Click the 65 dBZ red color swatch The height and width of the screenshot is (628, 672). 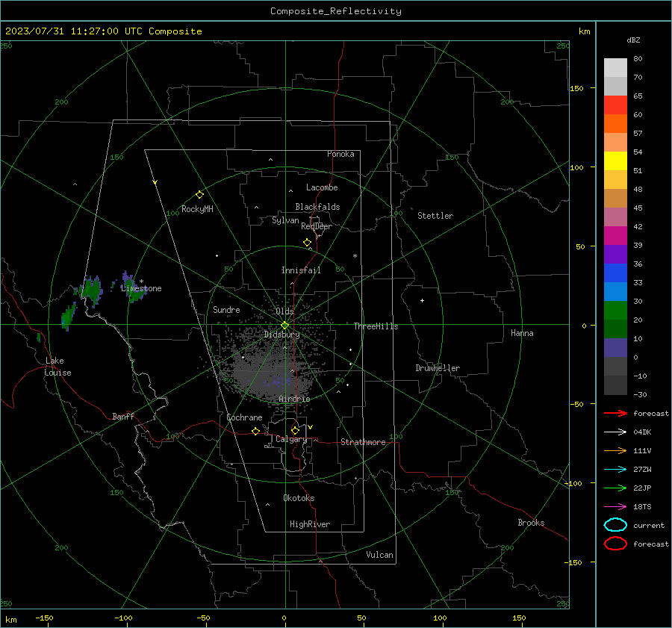click(x=615, y=105)
